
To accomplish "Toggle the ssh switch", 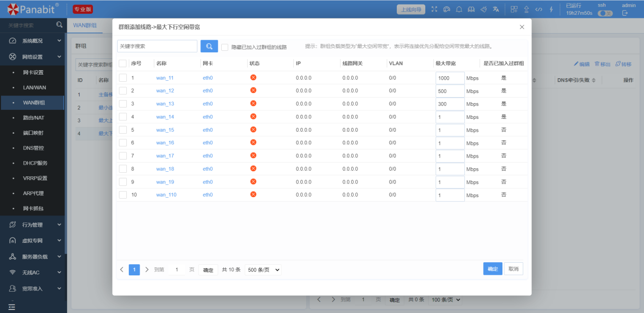I will [x=604, y=13].
